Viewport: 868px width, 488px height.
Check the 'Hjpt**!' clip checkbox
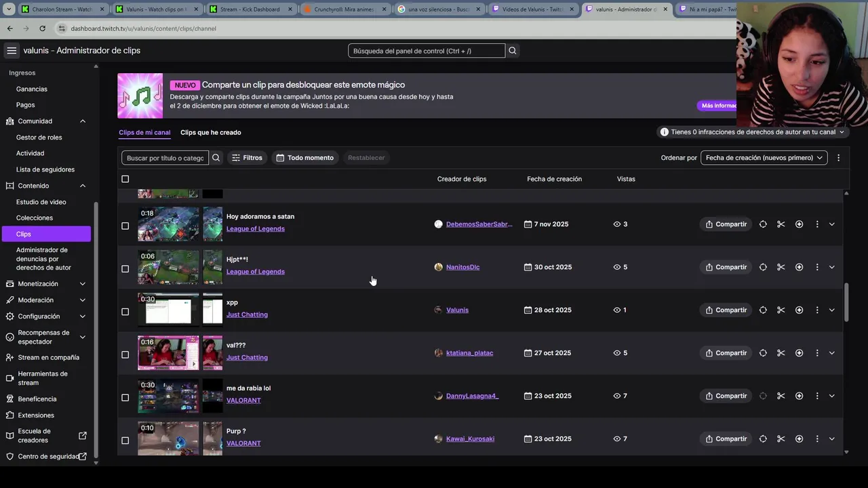pyautogui.click(x=125, y=269)
